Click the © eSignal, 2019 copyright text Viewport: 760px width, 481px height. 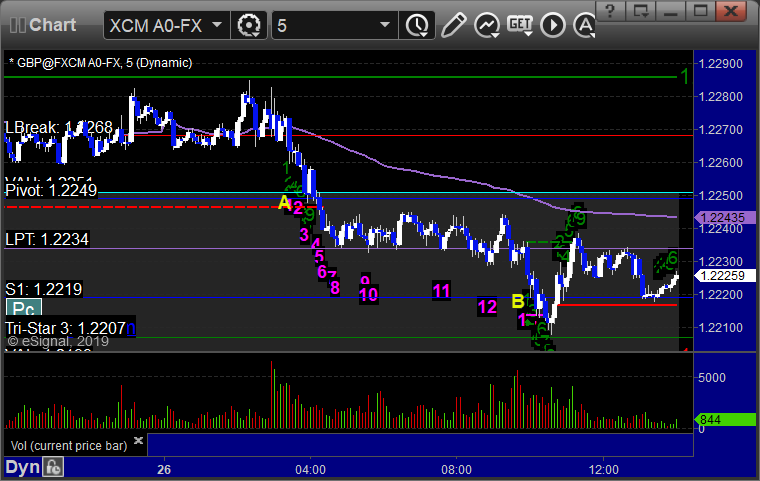click(58, 341)
